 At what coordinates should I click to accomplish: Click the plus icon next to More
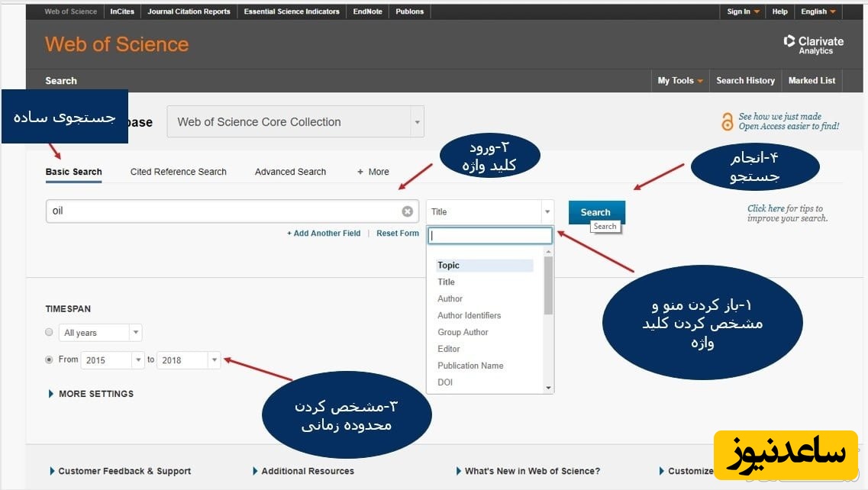pyautogui.click(x=360, y=172)
